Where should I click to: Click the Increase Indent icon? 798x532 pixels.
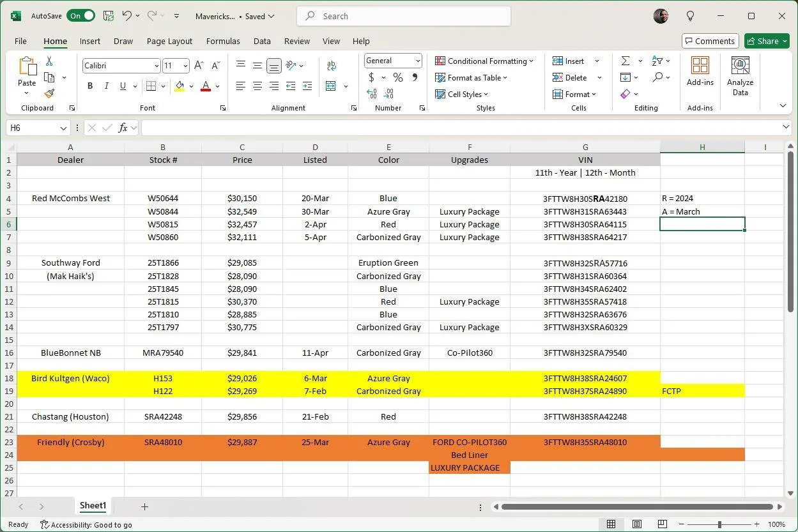[x=307, y=86]
